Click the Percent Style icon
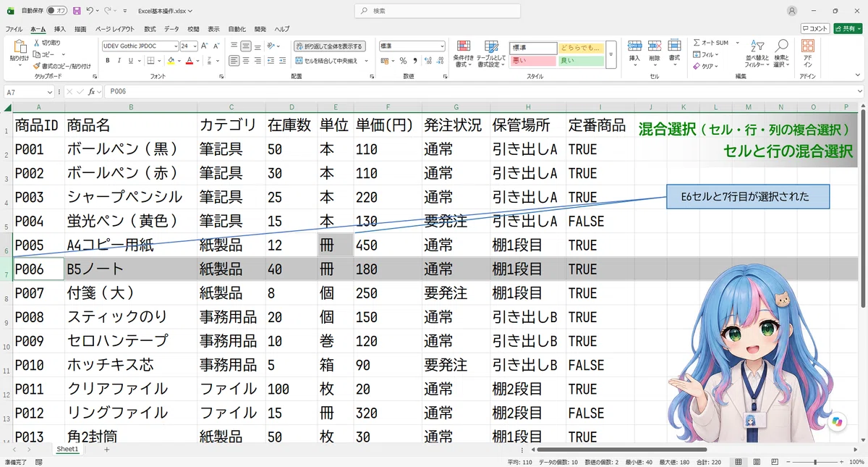Screen dimensions: 868x467 403,61
